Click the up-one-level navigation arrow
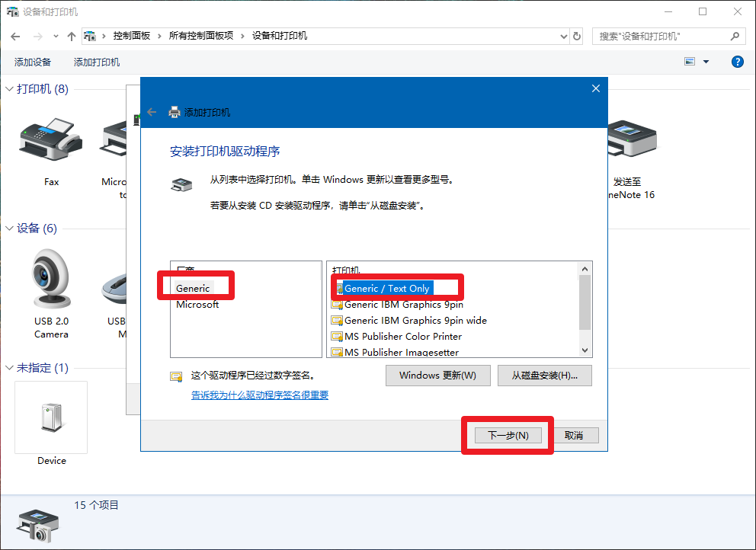756x550 pixels. (x=72, y=36)
